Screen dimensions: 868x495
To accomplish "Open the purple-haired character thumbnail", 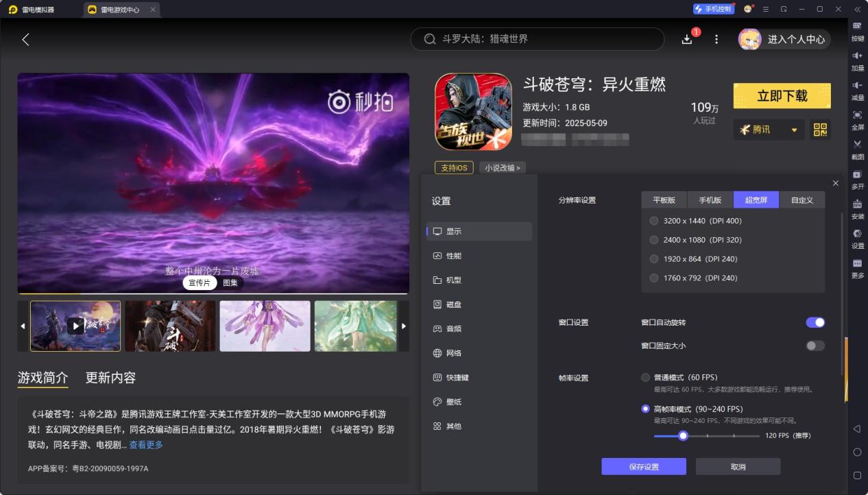I will 265,326.
